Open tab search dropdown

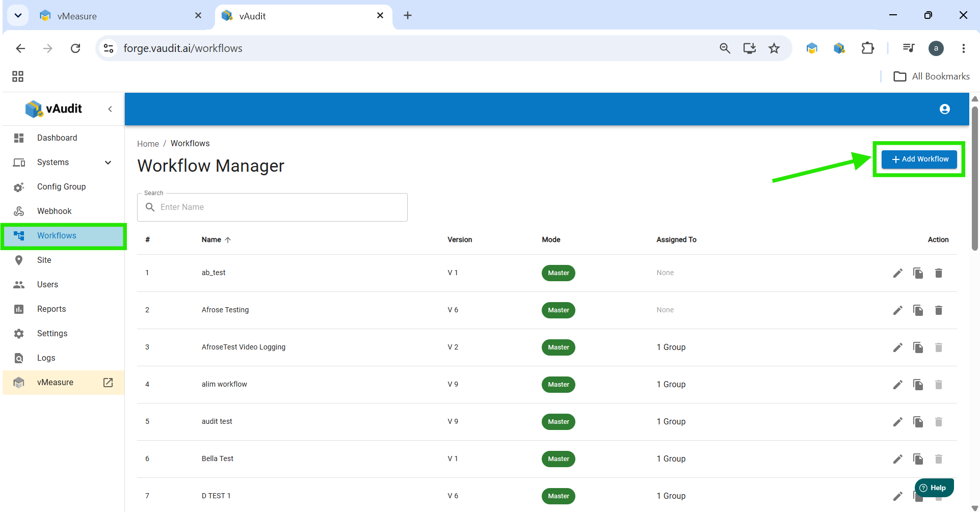point(18,16)
